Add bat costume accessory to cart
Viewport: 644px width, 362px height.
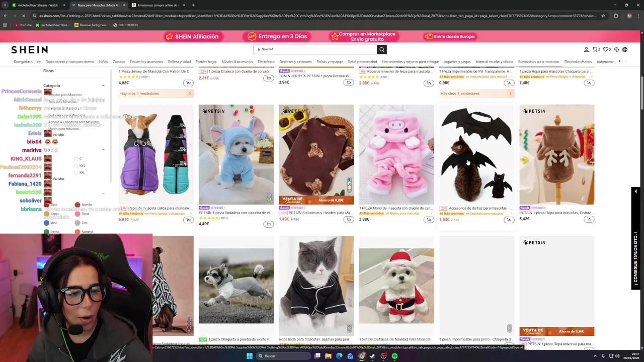click(509, 220)
